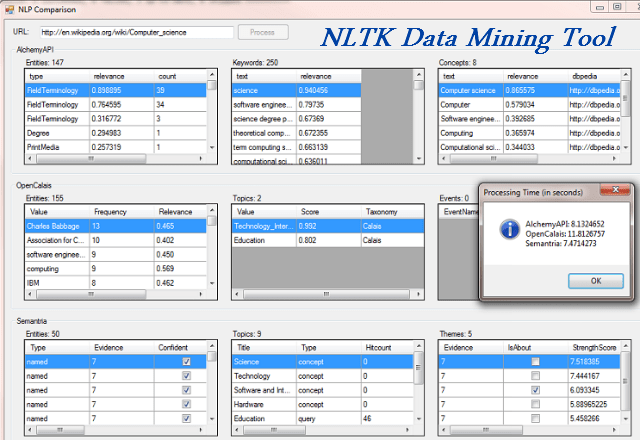Toggle IsAbout checkbox for StrengthScore 5.88965225
Image resolution: width=640 pixels, height=440 pixels.
click(536, 404)
